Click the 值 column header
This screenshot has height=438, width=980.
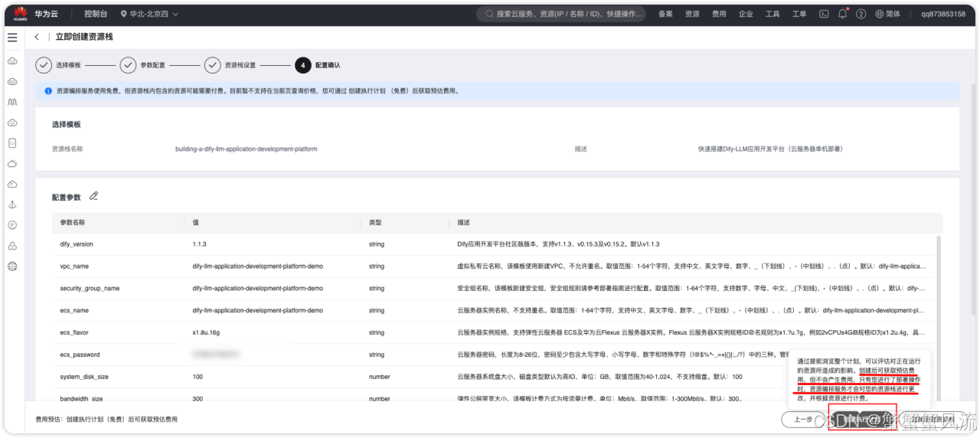tap(196, 223)
